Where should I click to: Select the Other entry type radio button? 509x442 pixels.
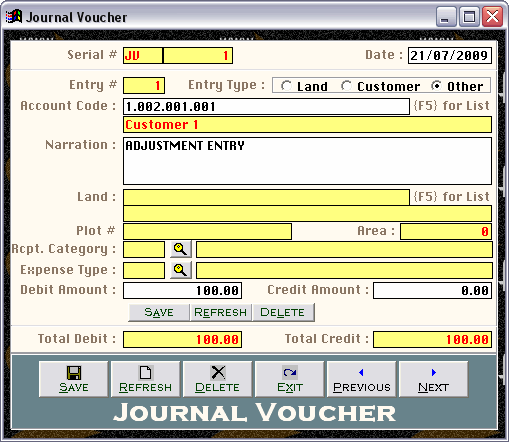436,86
